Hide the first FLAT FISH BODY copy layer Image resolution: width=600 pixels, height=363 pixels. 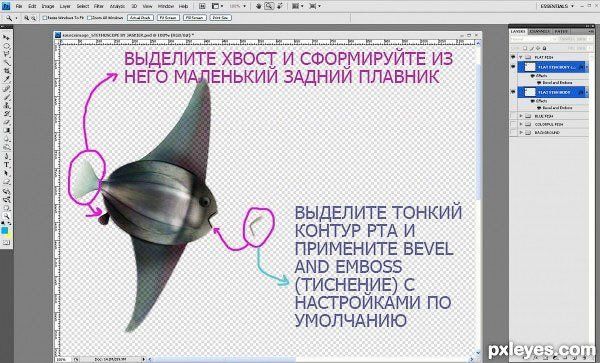pos(513,67)
